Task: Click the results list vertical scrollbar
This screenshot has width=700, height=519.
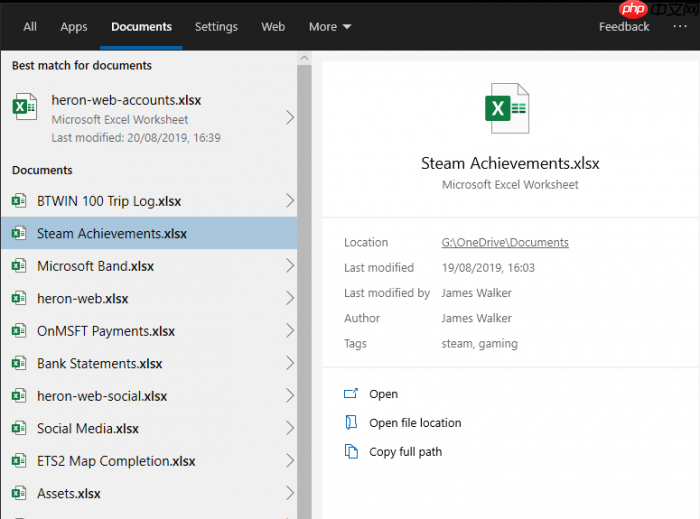Action: point(304,292)
